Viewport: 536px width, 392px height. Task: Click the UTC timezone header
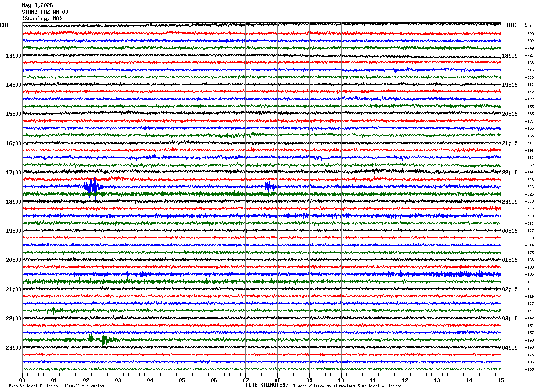[x=512, y=25]
